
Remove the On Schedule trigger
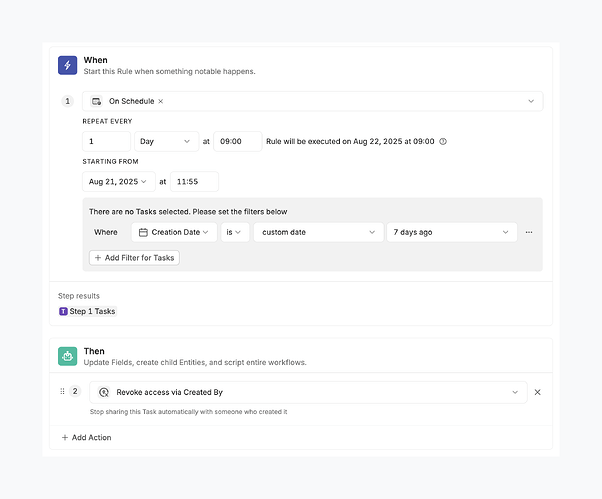[x=161, y=101]
